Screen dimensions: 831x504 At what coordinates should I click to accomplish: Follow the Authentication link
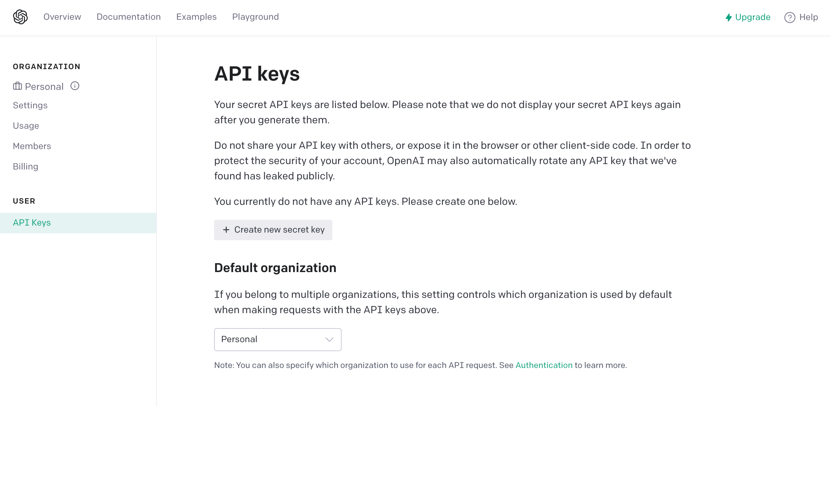544,365
